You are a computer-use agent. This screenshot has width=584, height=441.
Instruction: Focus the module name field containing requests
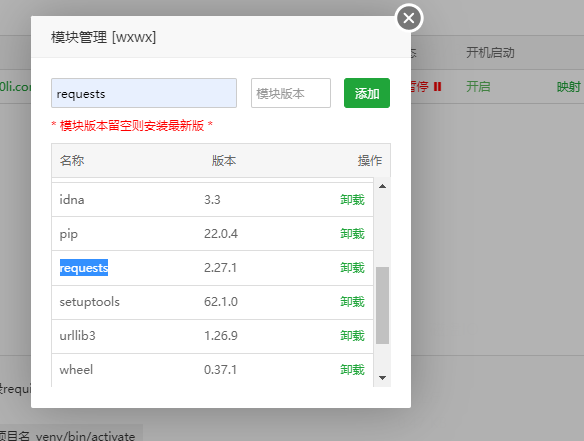144,93
